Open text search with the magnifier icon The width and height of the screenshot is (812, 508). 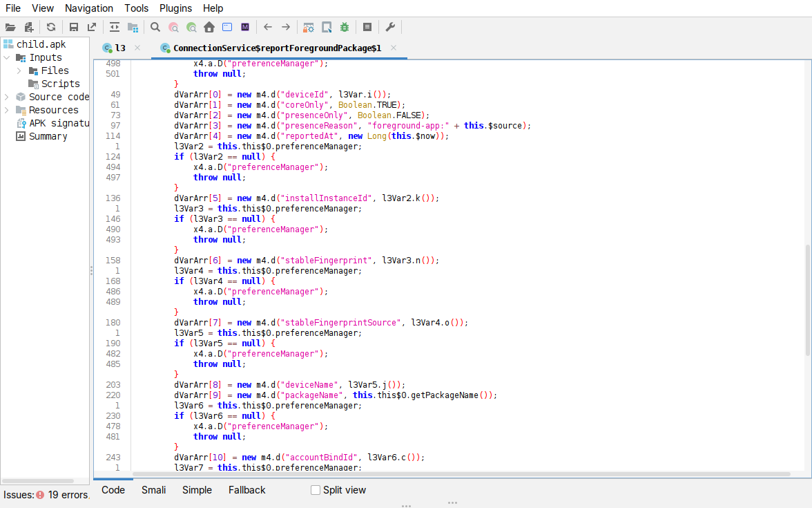(155, 28)
